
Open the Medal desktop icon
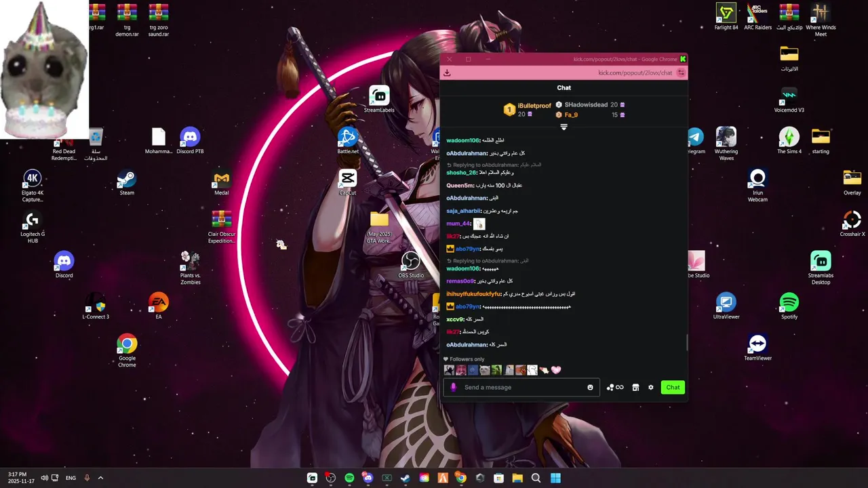pos(222,183)
